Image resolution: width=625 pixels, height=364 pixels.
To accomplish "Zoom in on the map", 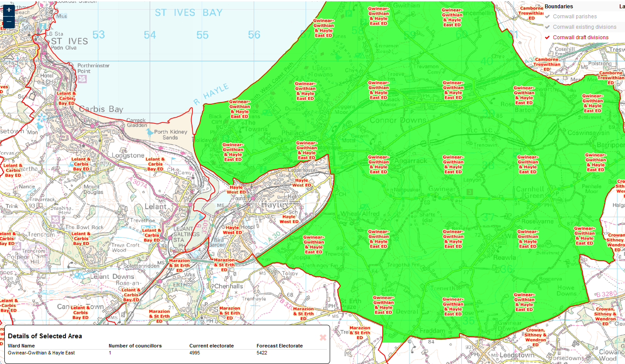I will [x=9, y=9].
